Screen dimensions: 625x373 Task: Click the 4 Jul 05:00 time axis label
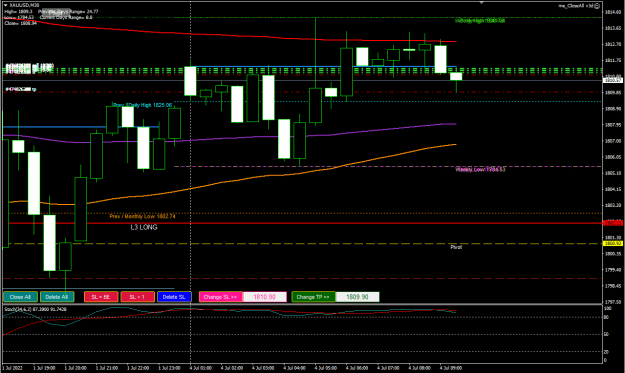[x=326, y=368]
